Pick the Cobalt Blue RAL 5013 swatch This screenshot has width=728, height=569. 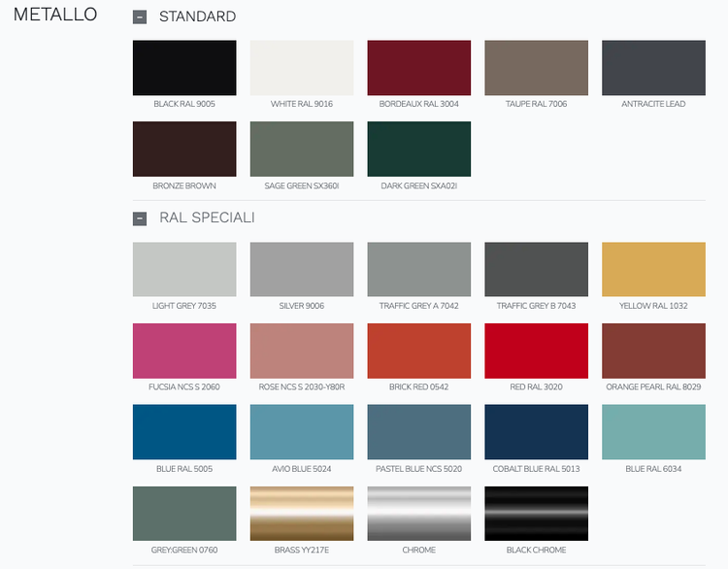(536, 432)
